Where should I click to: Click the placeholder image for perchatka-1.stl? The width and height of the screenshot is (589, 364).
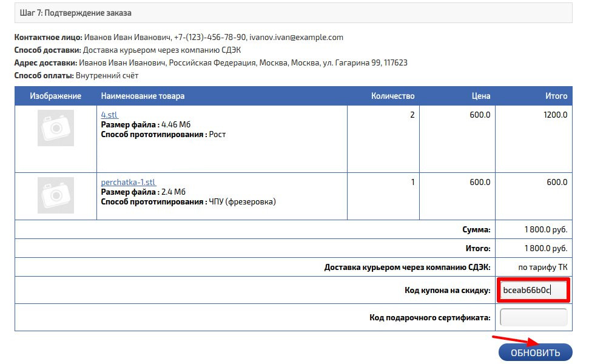coord(56,195)
